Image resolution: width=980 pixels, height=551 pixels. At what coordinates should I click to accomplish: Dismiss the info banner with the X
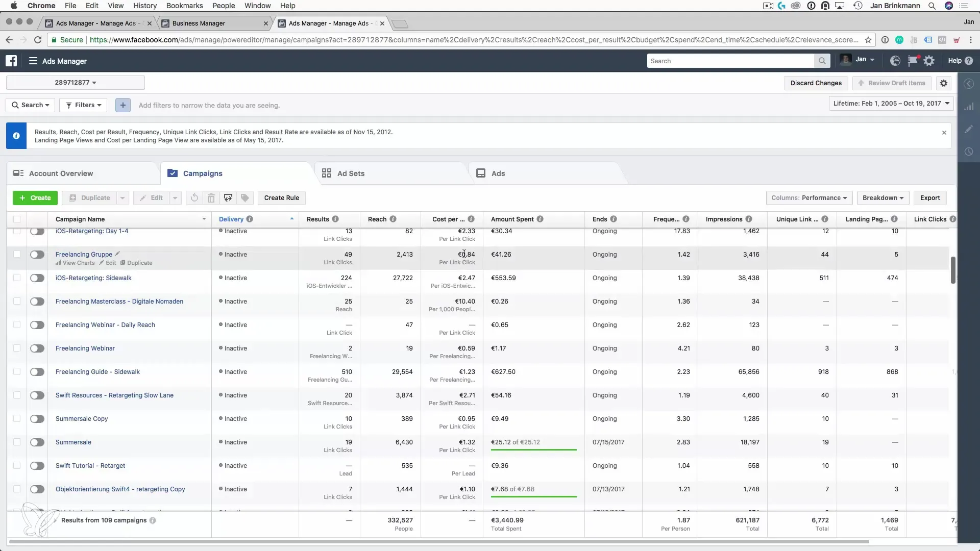click(x=944, y=133)
